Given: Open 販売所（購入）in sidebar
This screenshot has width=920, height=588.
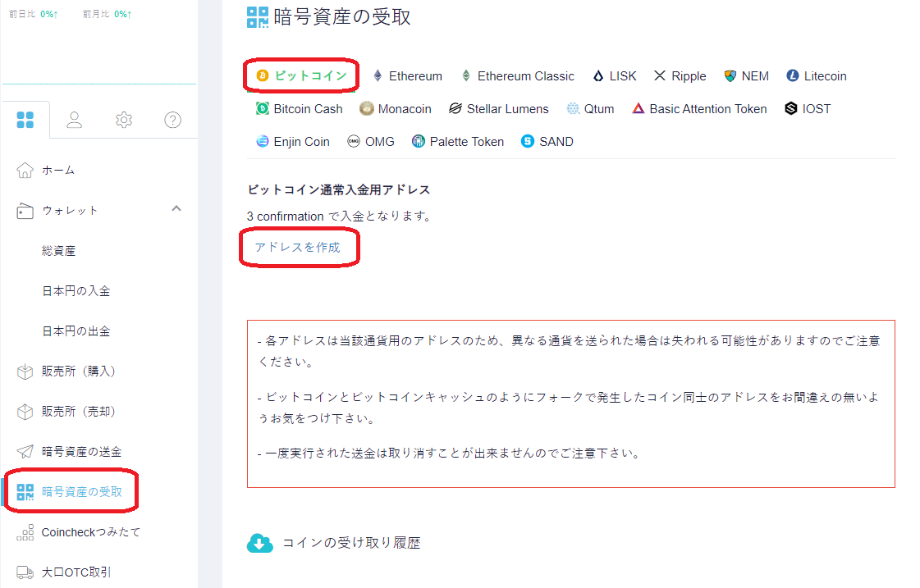Looking at the screenshot, I should 79,371.
